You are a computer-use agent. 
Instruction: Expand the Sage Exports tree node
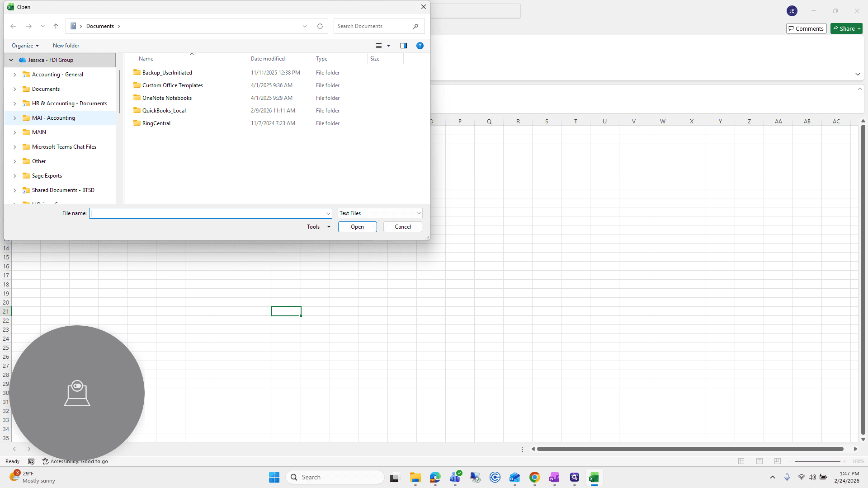(14, 176)
